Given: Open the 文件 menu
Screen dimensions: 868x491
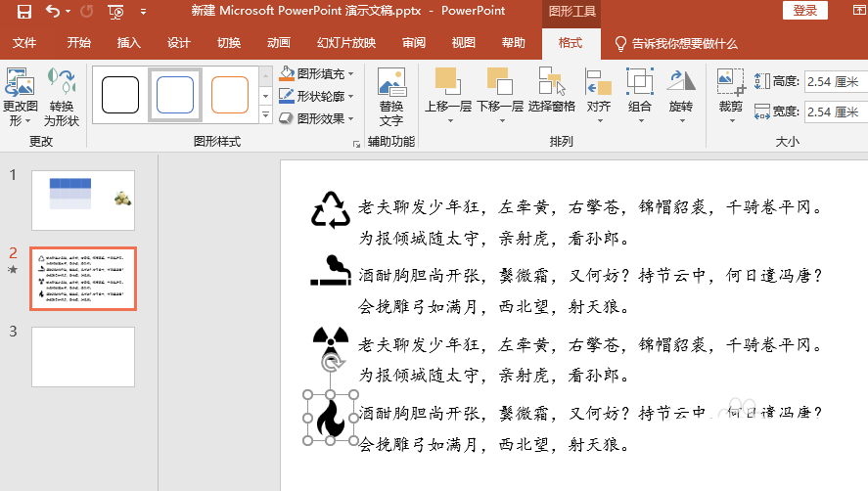Looking at the screenshot, I should pyautogui.click(x=24, y=43).
